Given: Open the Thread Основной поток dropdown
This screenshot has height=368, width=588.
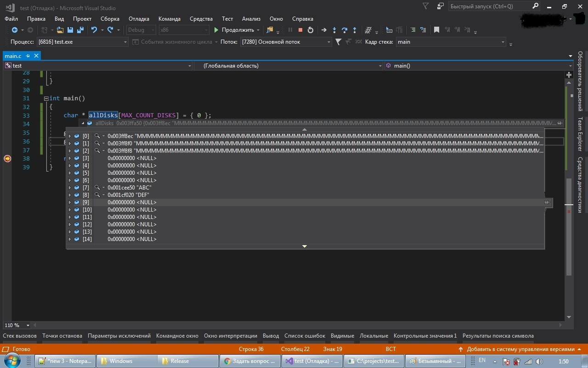Looking at the screenshot, I should pyautogui.click(x=329, y=42).
